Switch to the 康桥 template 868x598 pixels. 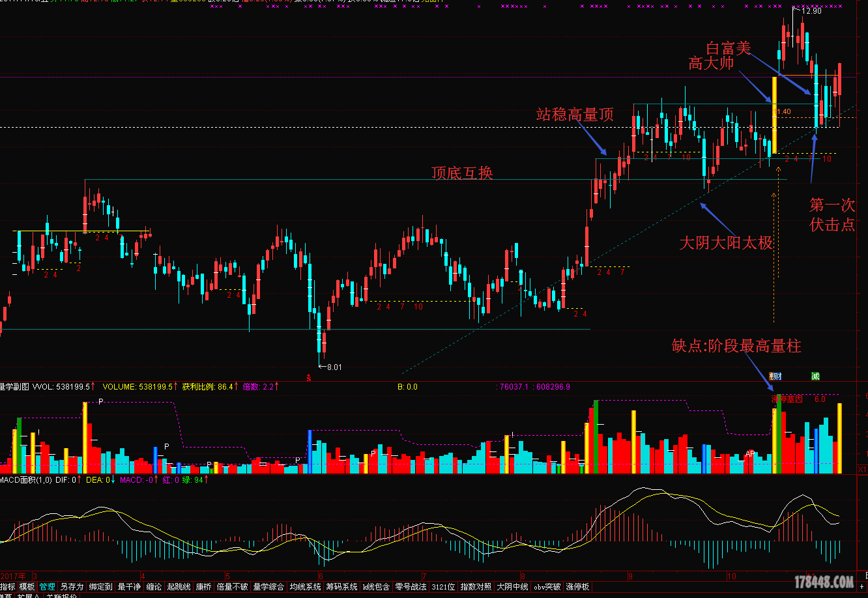[203, 586]
